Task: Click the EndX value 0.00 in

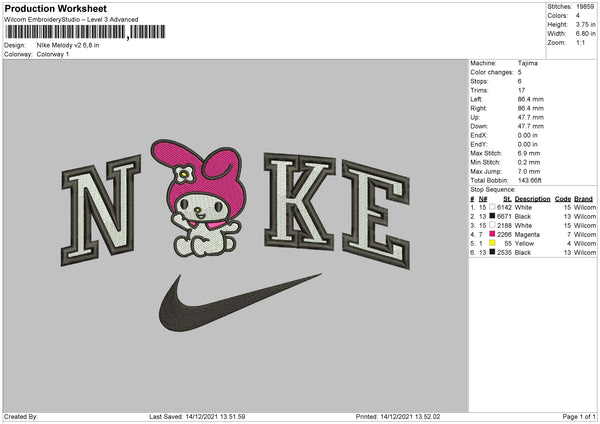Action: (528, 135)
